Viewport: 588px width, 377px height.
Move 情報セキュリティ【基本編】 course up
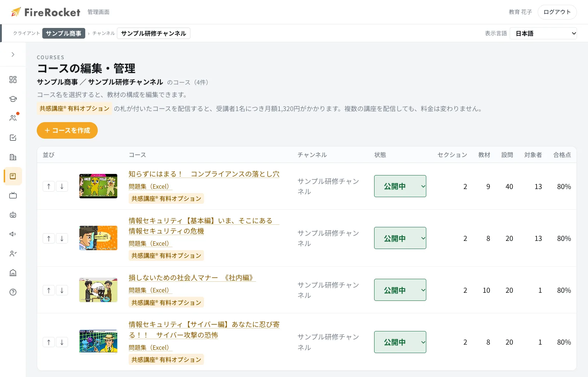coord(49,238)
